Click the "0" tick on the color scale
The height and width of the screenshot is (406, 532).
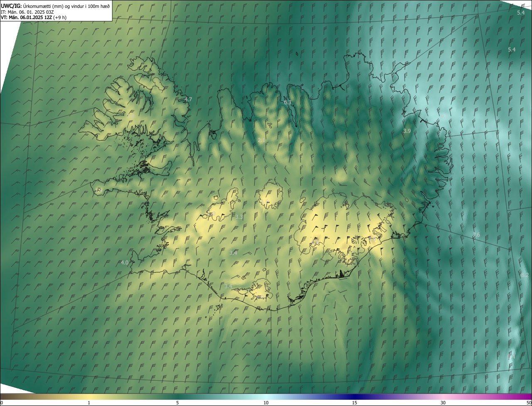point(2,403)
